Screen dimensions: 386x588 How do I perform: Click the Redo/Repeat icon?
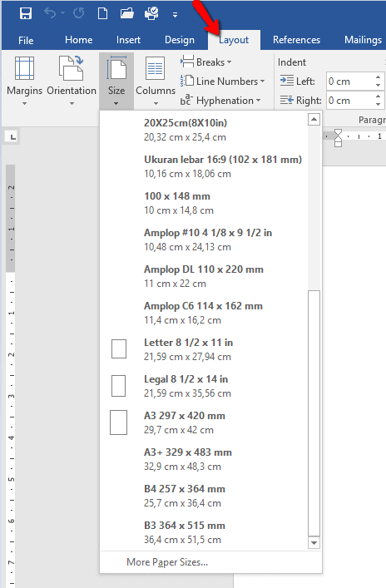(x=79, y=13)
